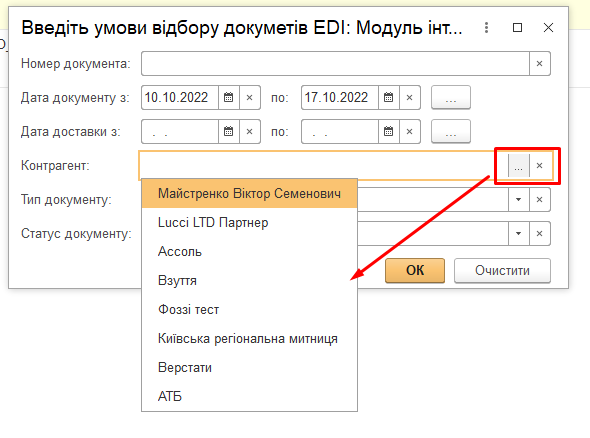
Task: Pick Lucci LTD Партнер contractor
Action: point(249,222)
